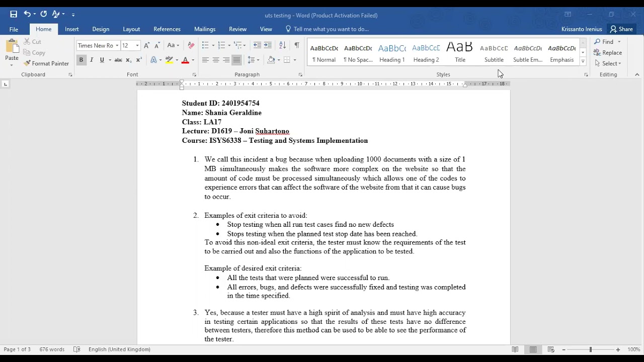This screenshot has height=362, width=644.
Task: Activate the Format Painter
Action: (46, 63)
